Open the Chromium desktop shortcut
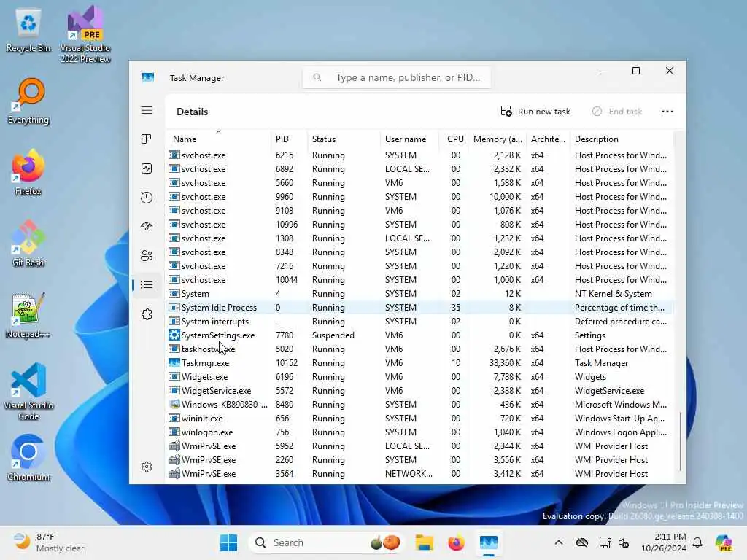Viewport: 747px width, 560px height. 28,458
